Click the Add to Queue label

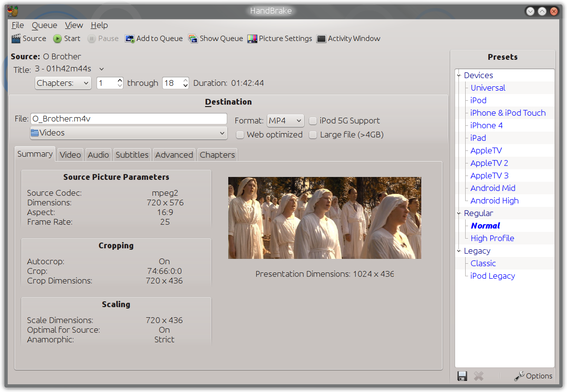tap(159, 39)
